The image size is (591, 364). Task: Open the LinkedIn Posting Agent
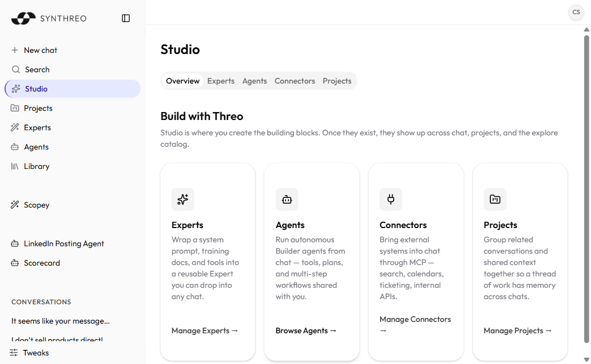pyautogui.click(x=72, y=244)
